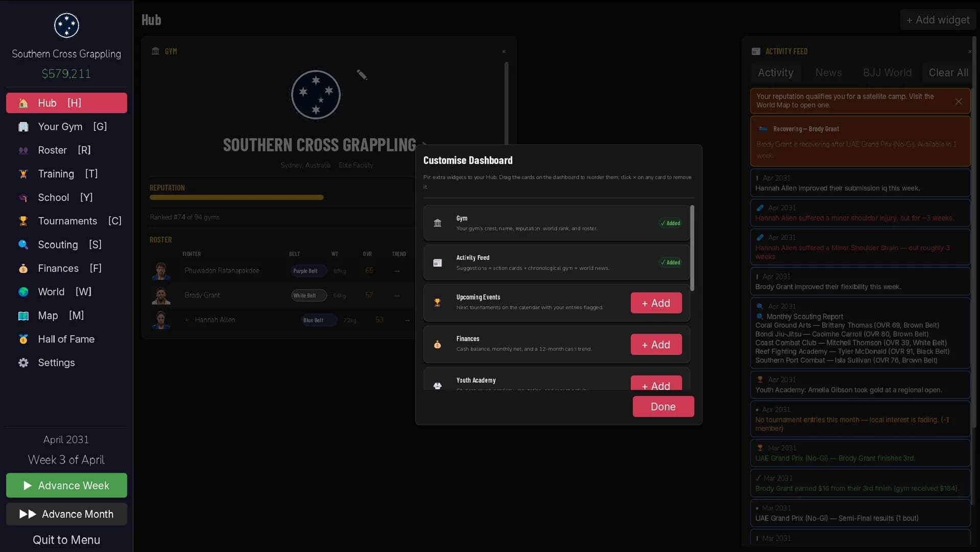Click Clear All in activity feed
The height and width of the screenshot is (552, 980).
click(948, 73)
